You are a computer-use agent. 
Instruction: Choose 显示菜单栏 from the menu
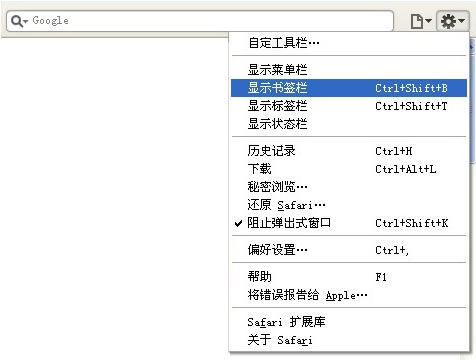click(x=349, y=70)
